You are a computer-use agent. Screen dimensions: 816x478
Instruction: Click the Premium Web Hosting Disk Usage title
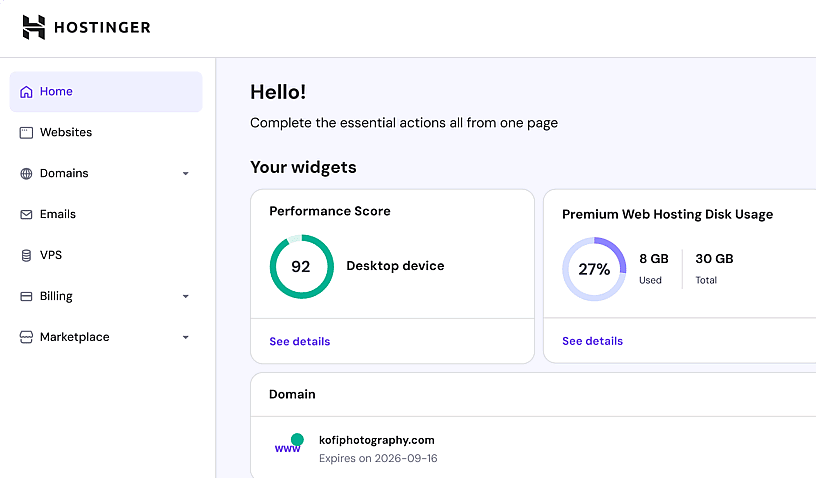(667, 214)
